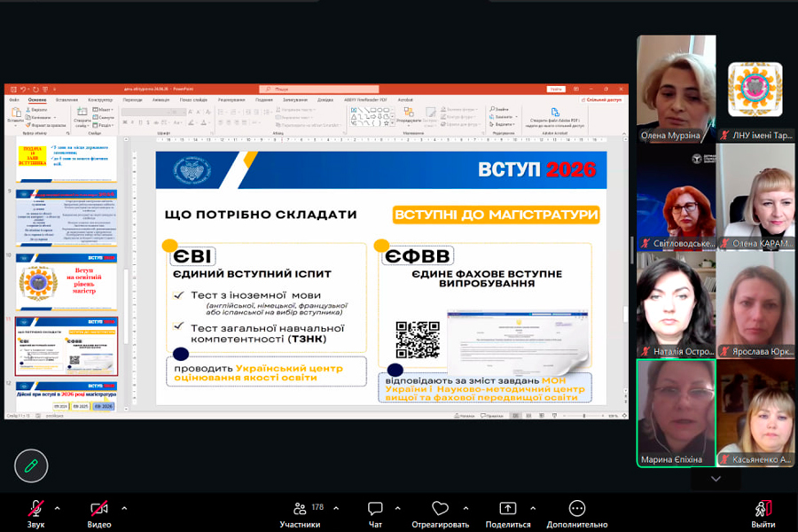This screenshot has height=532, width=798.
Task: Expand the share options arrow beside Поделиться
Action: pos(533,508)
